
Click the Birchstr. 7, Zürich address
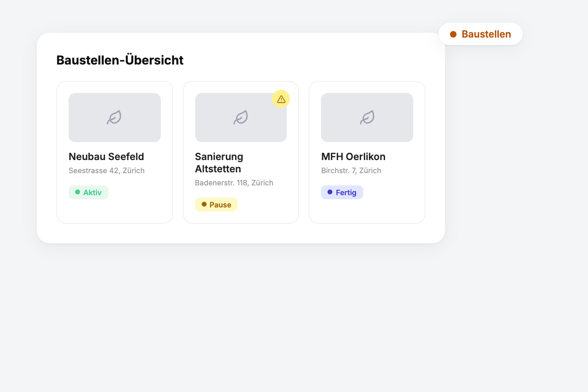[351, 171]
